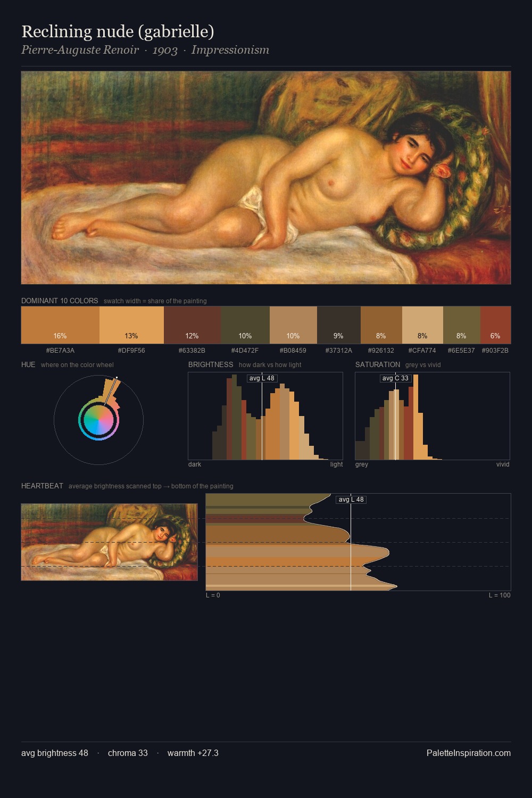
Task: Click the artist name Pierre-Auguste Renoir
Action: point(80,50)
